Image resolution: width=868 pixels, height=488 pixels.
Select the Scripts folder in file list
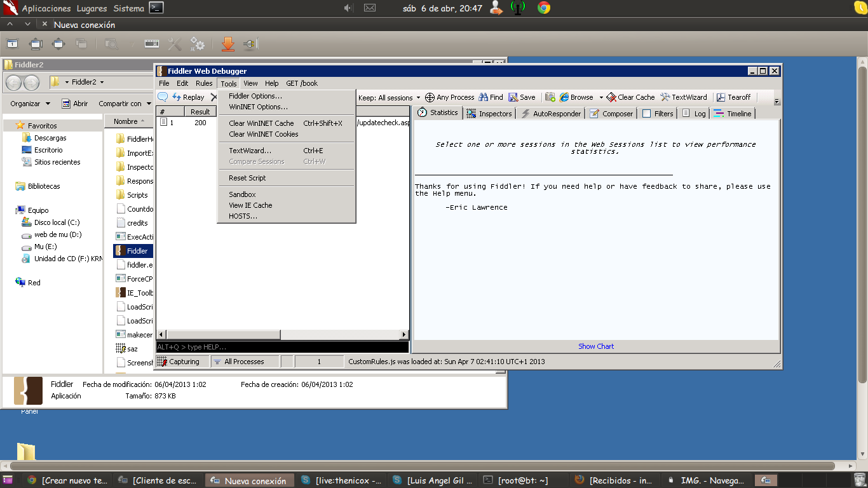[x=132, y=195]
